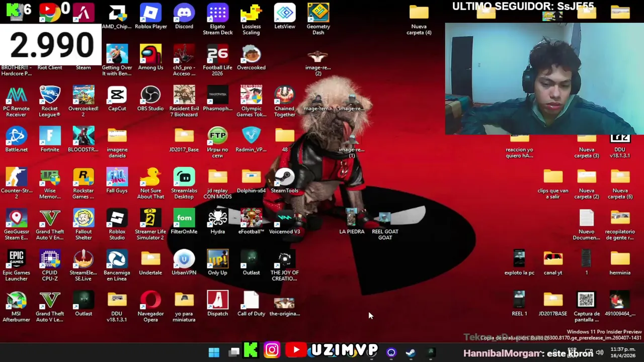Open the canal yt folder
The image size is (644, 362).
tap(553, 263)
